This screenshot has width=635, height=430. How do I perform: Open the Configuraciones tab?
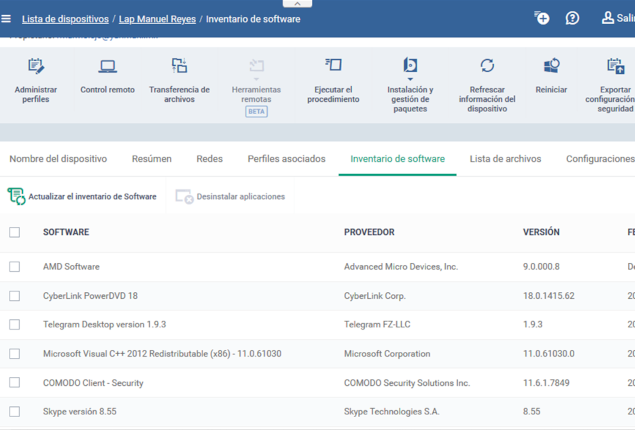pos(600,159)
